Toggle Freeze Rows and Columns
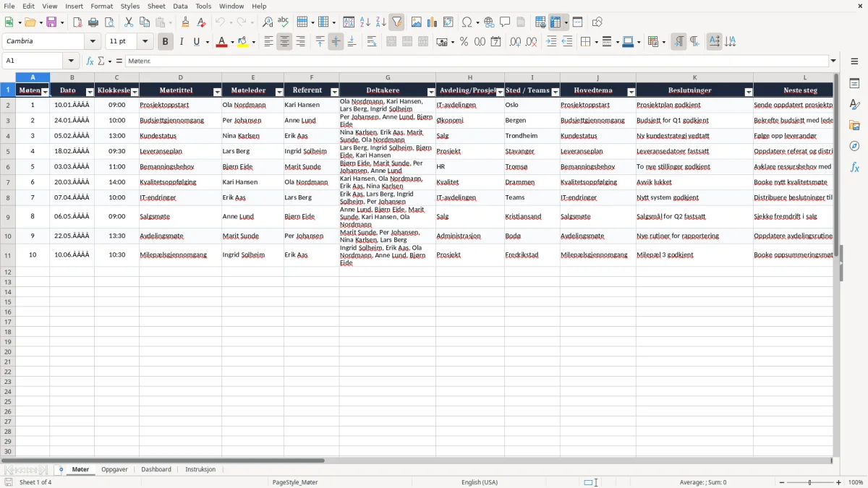The height and width of the screenshot is (488, 868). coord(556,22)
